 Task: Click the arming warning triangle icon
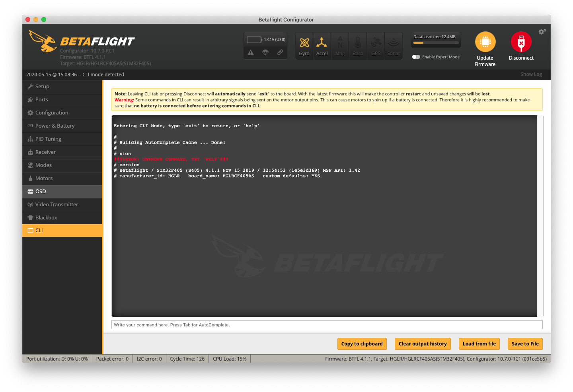point(251,52)
